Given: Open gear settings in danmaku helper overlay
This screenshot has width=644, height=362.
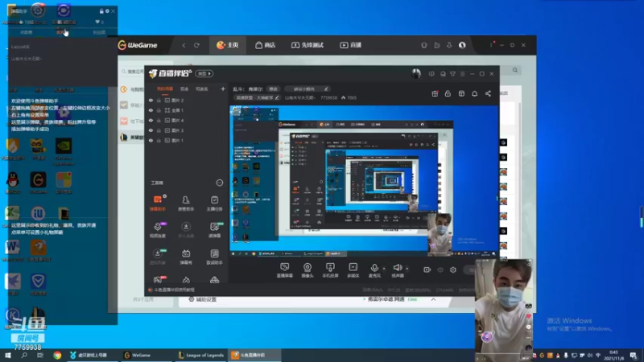Looking at the screenshot, I should (107, 11).
